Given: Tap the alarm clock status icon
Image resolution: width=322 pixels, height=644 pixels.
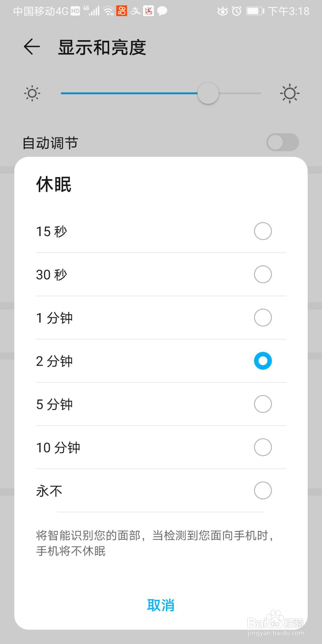Looking at the screenshot, I should click(x=237, y=11).
